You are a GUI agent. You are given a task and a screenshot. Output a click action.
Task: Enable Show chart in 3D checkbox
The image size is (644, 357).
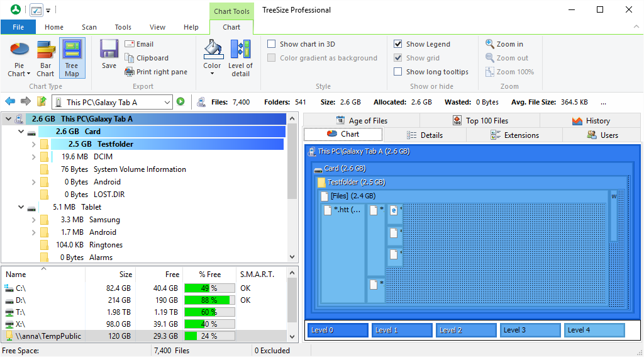pos(272,44)
